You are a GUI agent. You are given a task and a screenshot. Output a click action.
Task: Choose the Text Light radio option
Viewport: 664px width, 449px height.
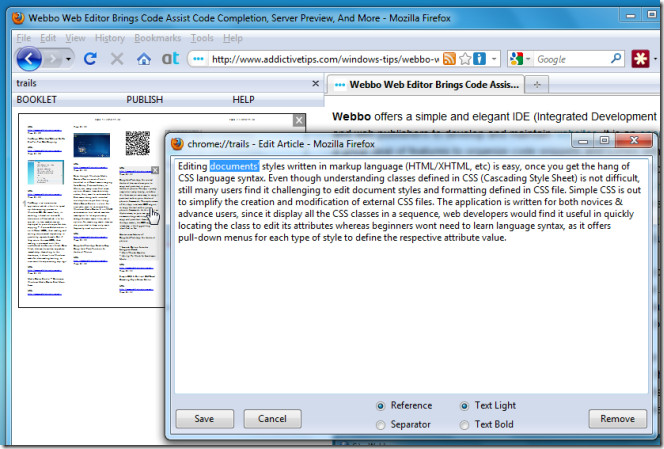(464, 406)
